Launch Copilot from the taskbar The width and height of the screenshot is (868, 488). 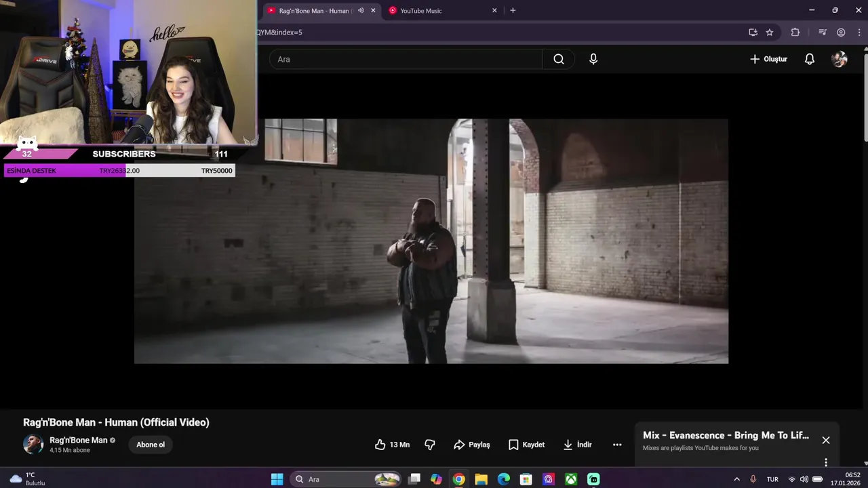(436, 479)
